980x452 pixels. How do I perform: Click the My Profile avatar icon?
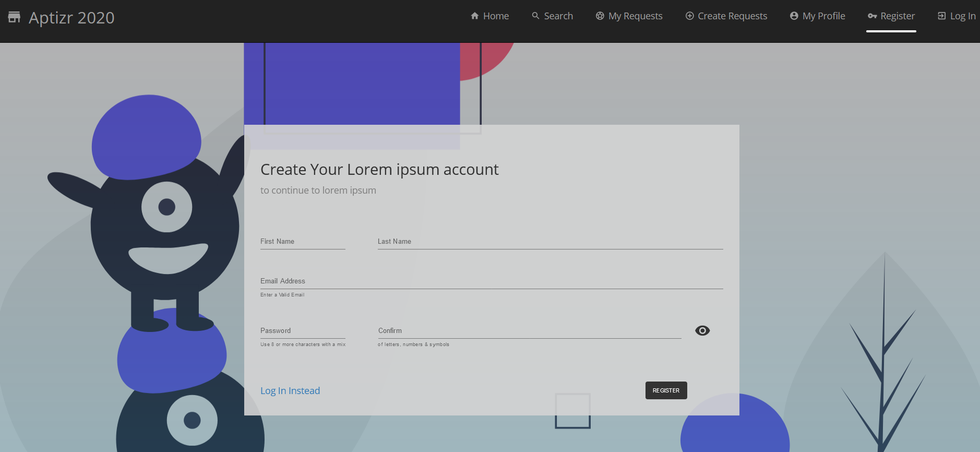click(x=794, y=16)
